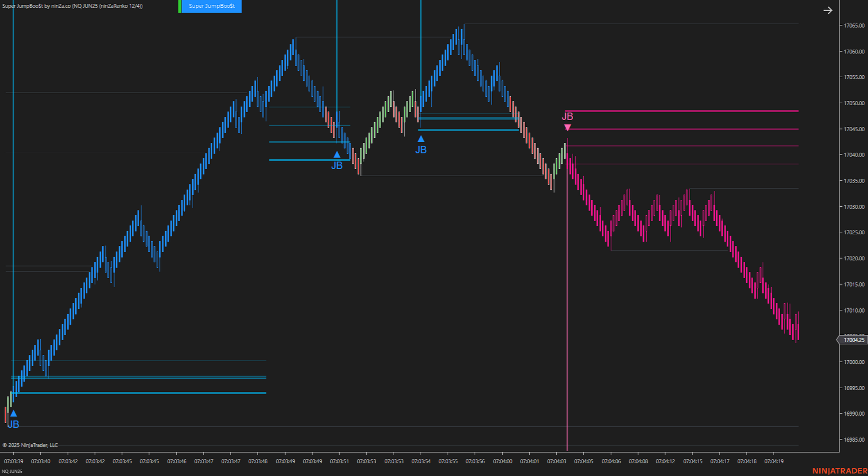
Task: Click the 07:04:03 time axis label
Action: (556, 461)
